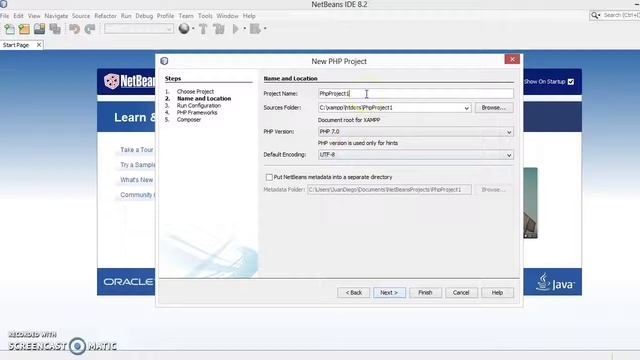
Task: Click the preview thumbnail right of the dialog
Action: pyautogui.click(x=531, y=203)
